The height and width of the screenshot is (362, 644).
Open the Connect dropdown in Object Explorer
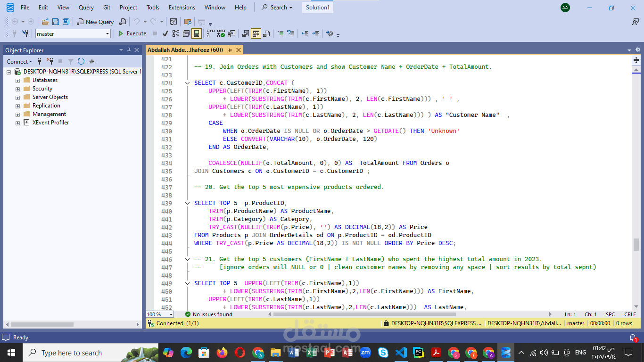19,61
